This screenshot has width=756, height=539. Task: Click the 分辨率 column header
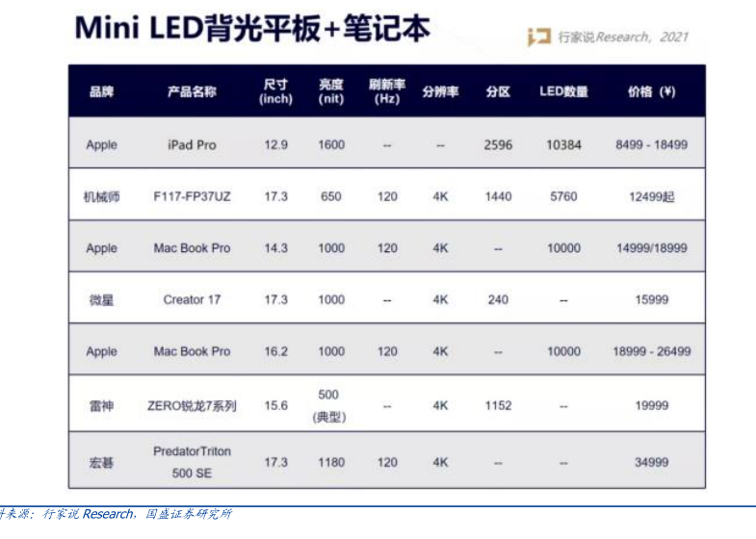(x=440, y=92)
